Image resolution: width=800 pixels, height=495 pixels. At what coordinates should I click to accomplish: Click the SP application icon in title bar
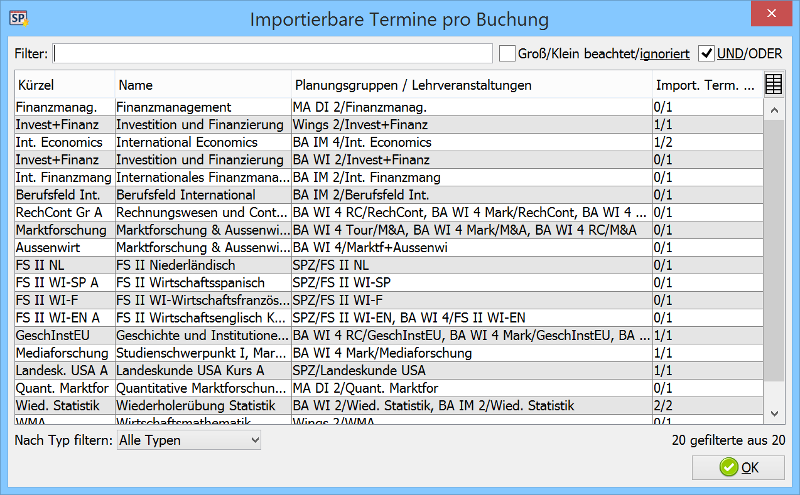[19, 19]
